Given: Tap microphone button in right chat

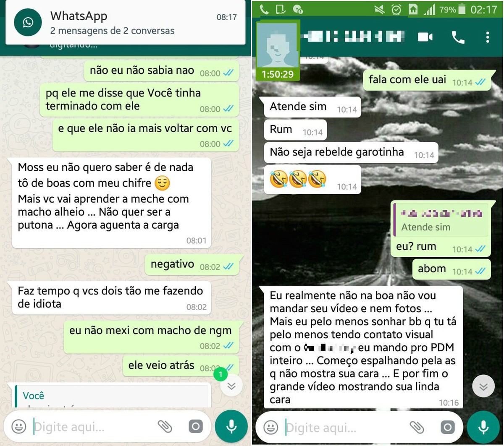Looking at the screenshot, I should 483,427.
